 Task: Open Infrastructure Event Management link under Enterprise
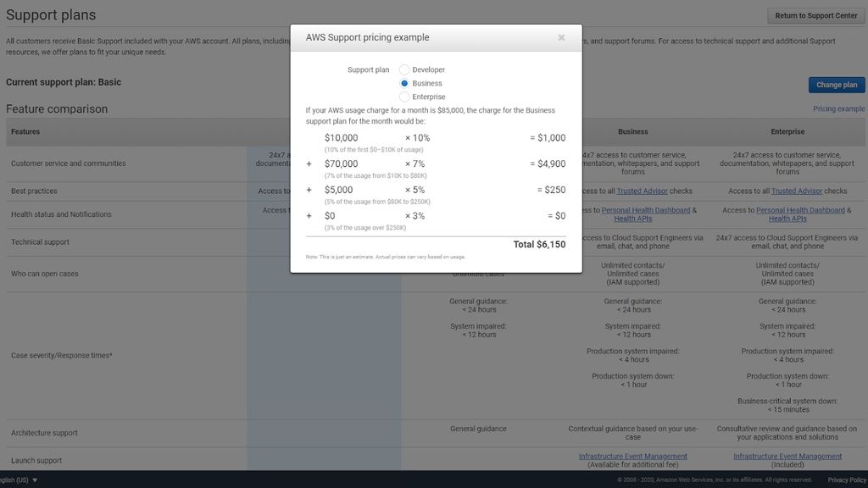788,456
